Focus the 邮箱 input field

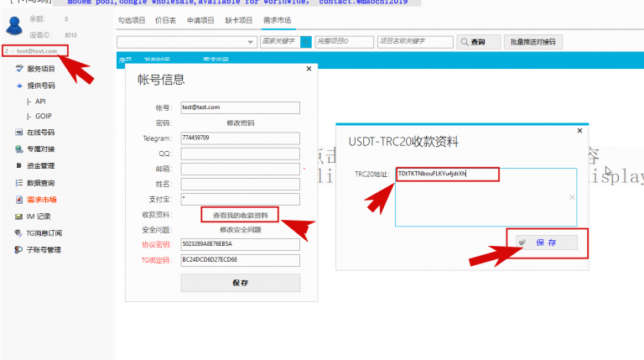(241, 169)
